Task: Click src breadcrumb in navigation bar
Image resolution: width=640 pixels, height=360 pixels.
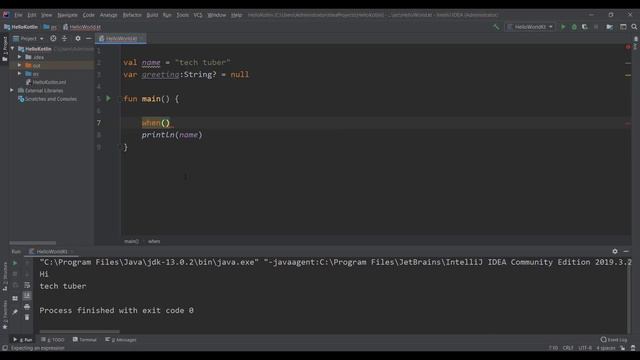Action: point(50,27)
